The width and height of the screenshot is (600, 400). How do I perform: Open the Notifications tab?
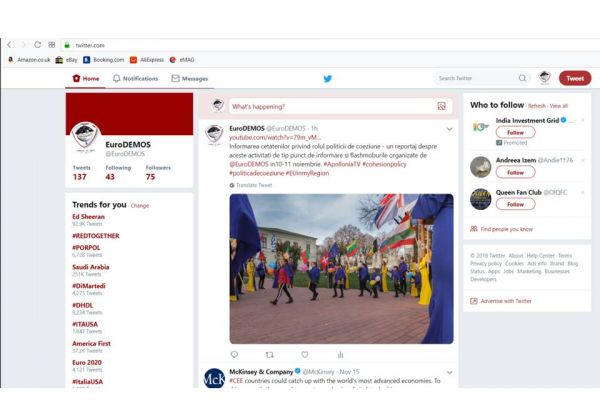135,78
